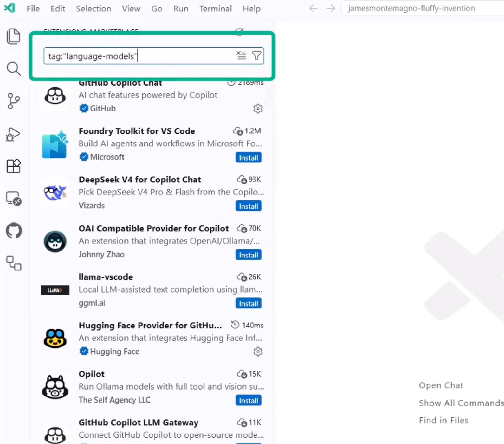Image resolution: width=504 pixels, height=444 pixels.
Task: Click the VS Code logo in the title bar
Action: click(10, 8)
